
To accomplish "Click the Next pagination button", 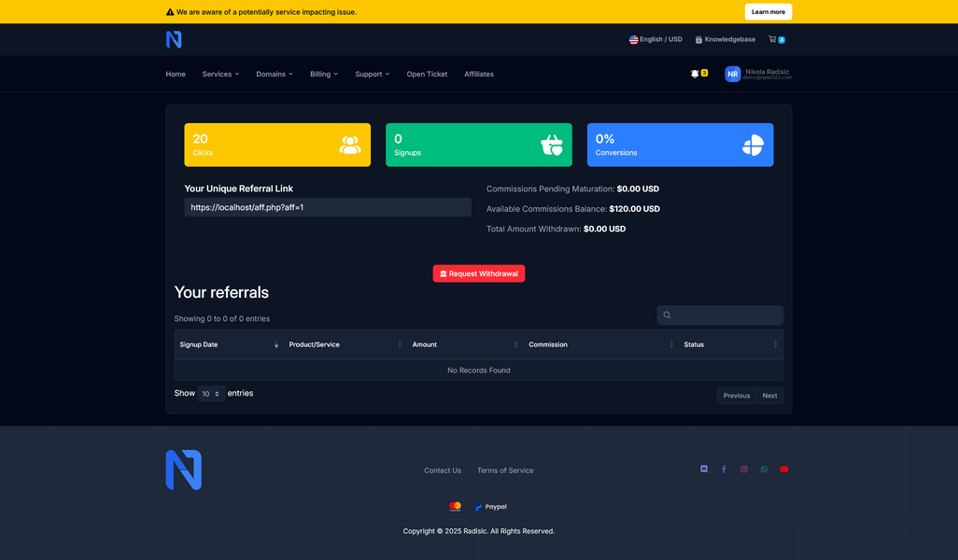I will pos(769,396).
